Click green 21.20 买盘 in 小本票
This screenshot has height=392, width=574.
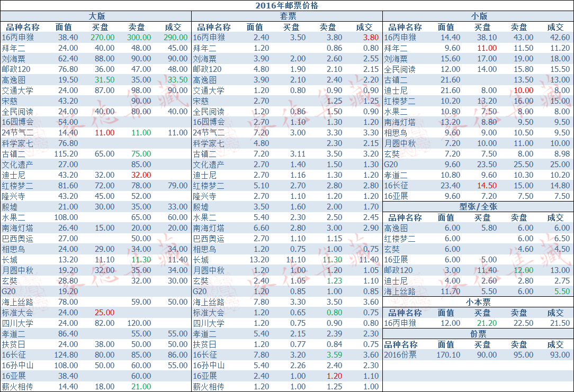point(487,323)
